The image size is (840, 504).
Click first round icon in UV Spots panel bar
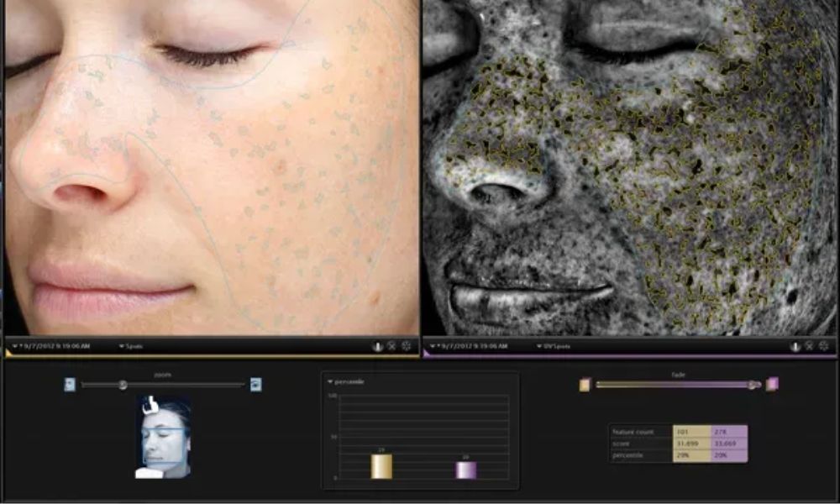tap(795, 346)
